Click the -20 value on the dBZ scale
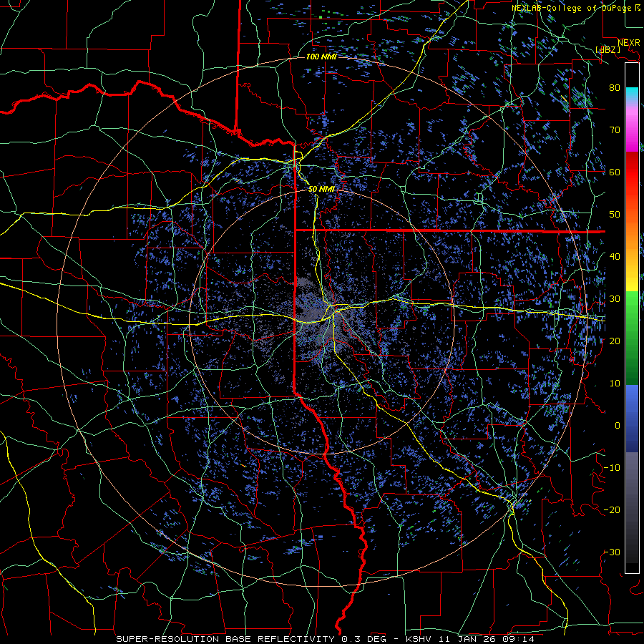This screenshot has height=644, width=644. point(612,510)
